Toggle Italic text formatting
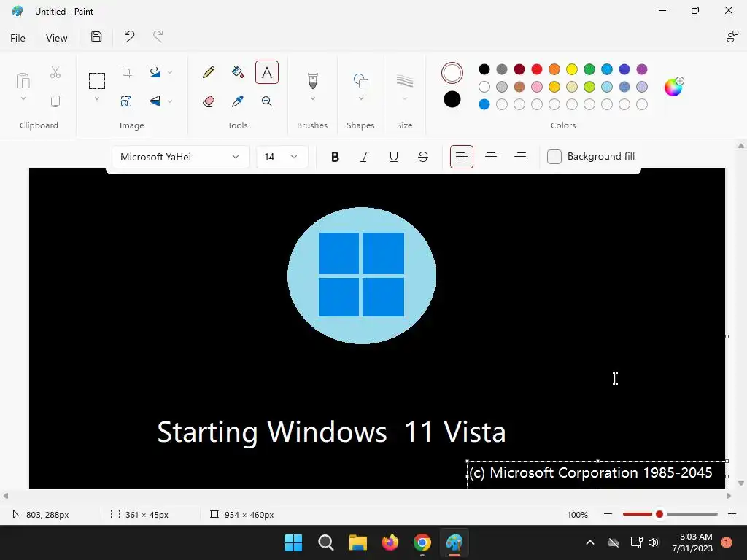 point(365,157)
